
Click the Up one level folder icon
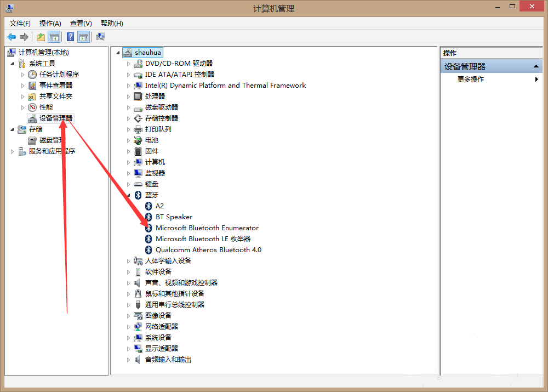click(41, 37)
